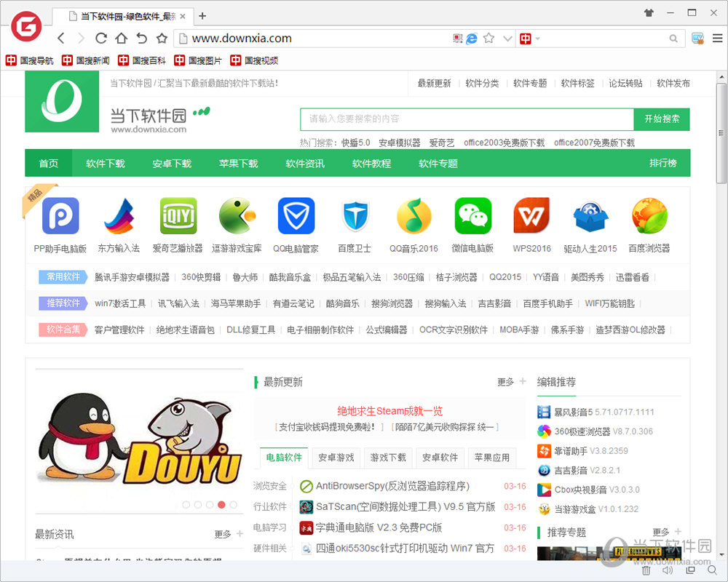Open 绝地求生Steam成就一览 headline

tap(389, 411)
